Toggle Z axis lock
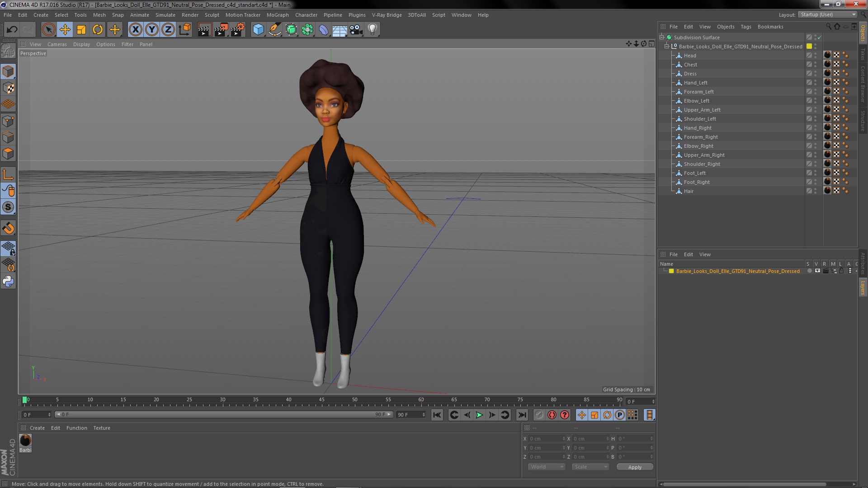 (x=168, y=30)
